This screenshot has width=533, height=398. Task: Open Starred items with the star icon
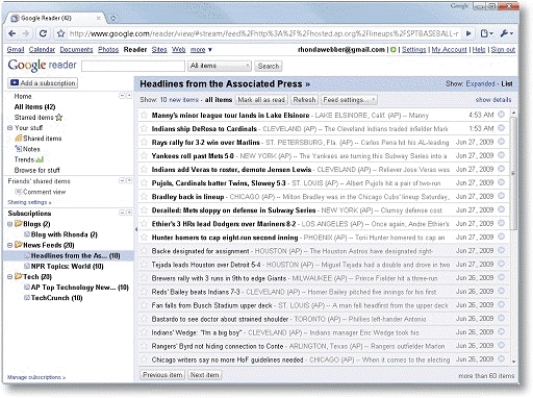[59, 117]
